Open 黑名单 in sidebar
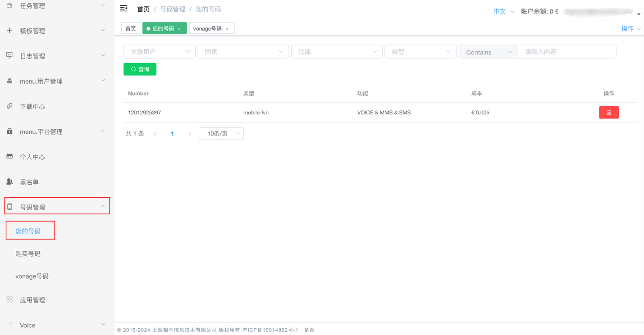Image resolution: width=644 pixels, height=335 pixels. 29,182
